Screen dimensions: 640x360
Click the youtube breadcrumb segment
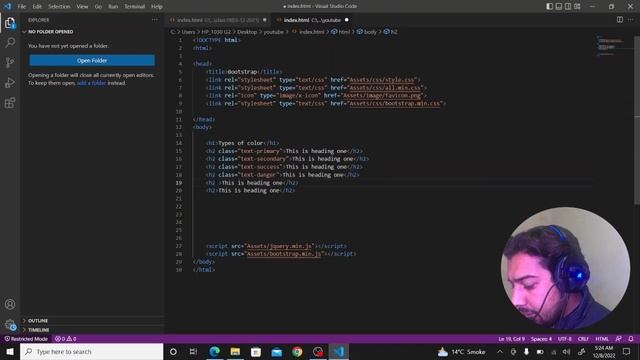[273, 32]
